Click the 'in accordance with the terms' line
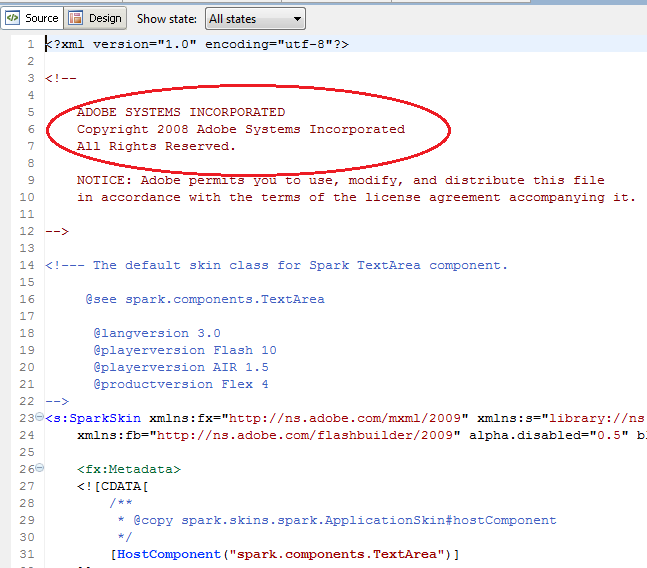This screenshot has height=568, width=647. point(356,197)
